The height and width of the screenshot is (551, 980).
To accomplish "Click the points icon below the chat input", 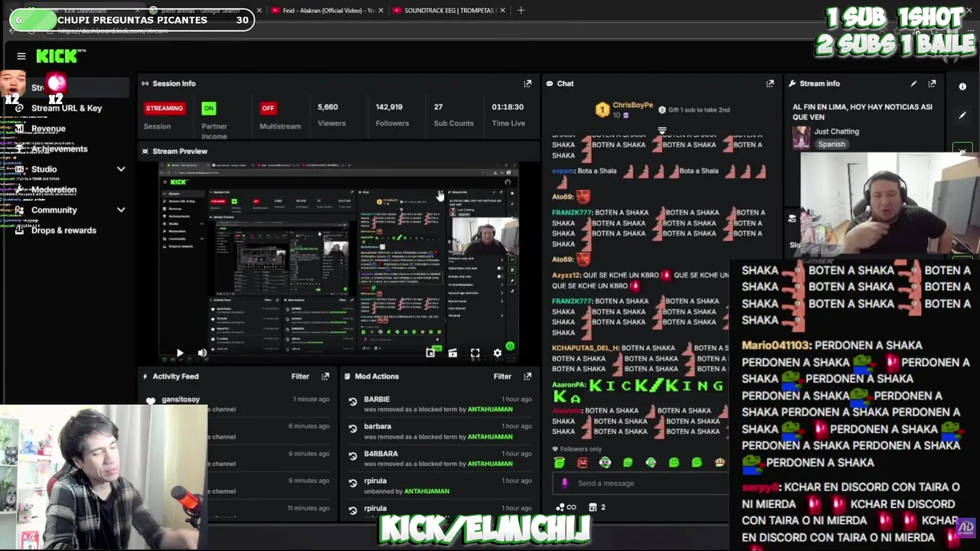I will [x=567, y=507].
